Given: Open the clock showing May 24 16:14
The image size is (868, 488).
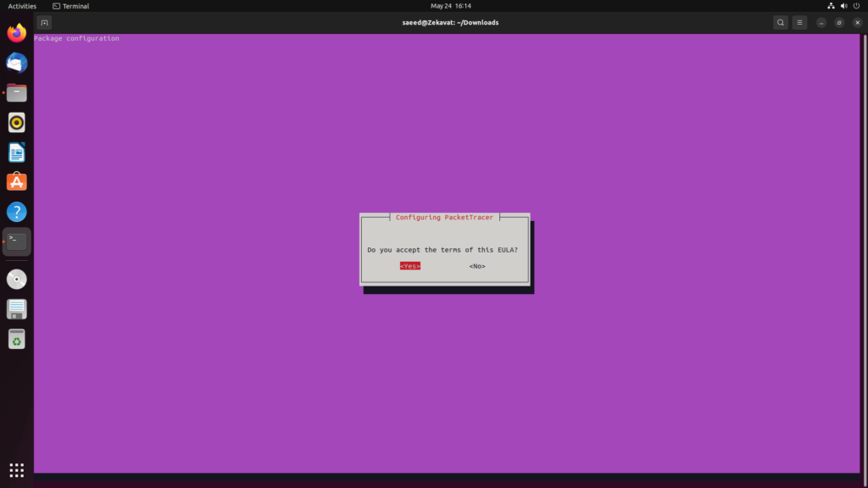Looking at the screenshot, I should coord(450,6).
